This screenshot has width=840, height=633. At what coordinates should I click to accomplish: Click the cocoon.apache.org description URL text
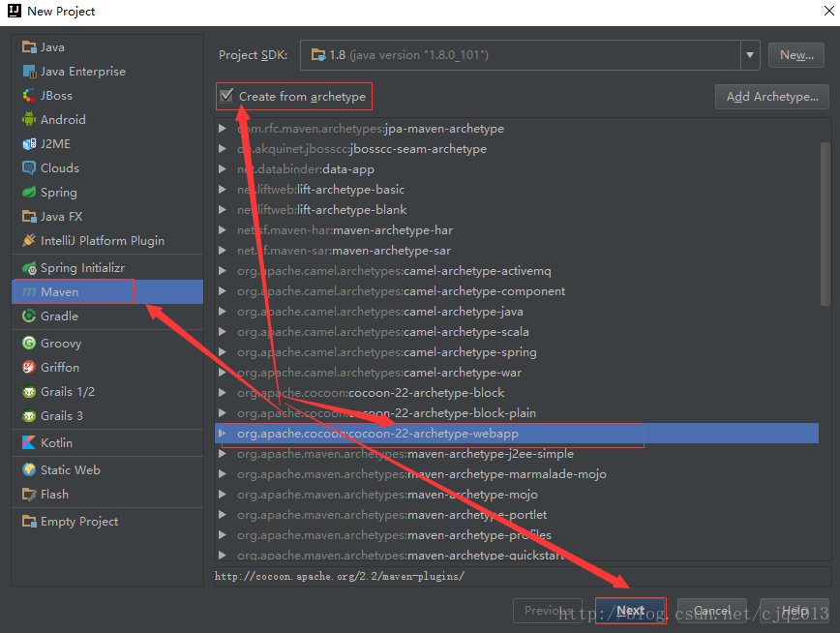(x=339, y=576)
